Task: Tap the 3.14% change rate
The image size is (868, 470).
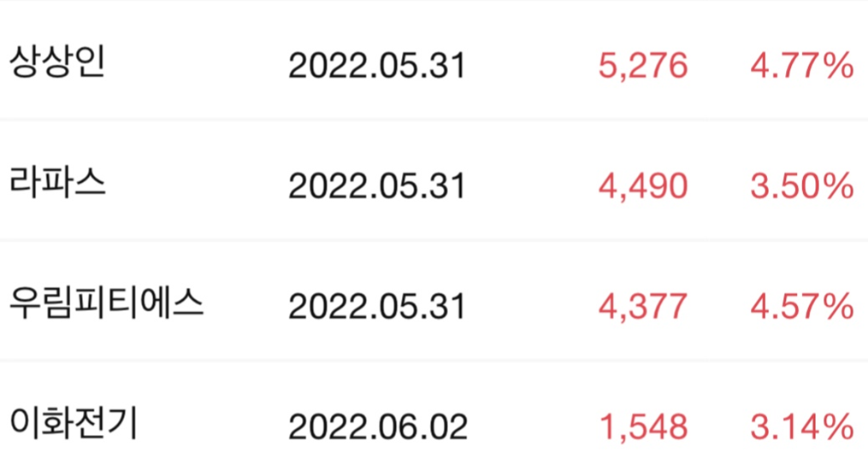Action: coord(801,426)
